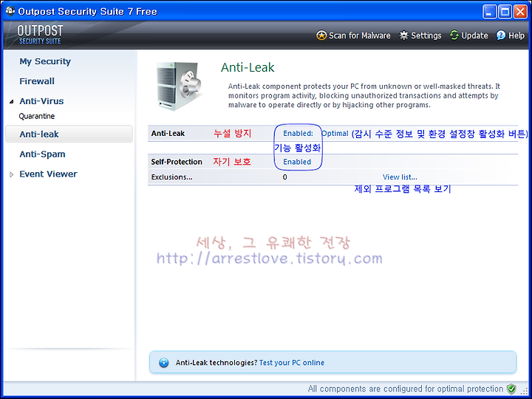The height and width of the screenshot is (399, 532).
Task: Click Update in the top toolbar
Action: tap(469, 35)
